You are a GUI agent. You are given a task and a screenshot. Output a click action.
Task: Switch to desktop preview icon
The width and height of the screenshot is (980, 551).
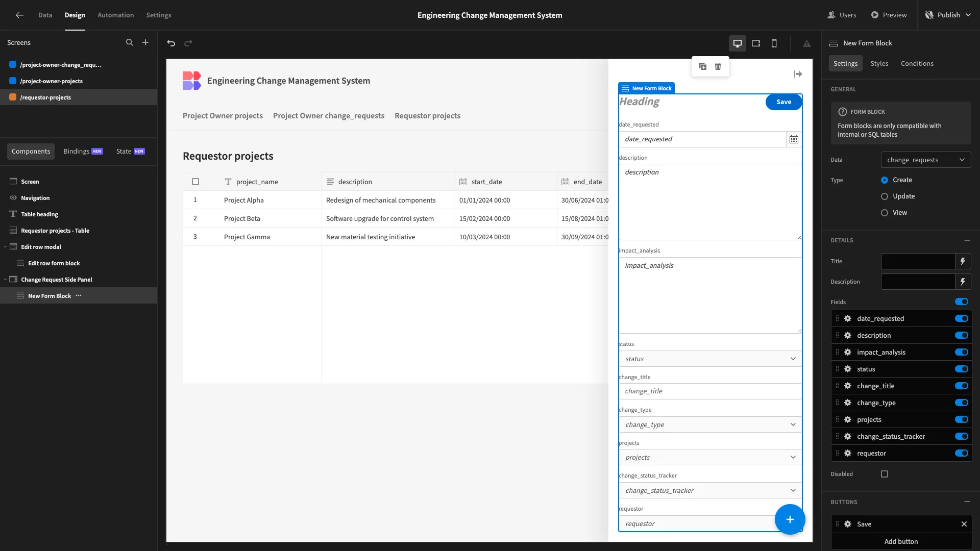(x=738, y=43)
